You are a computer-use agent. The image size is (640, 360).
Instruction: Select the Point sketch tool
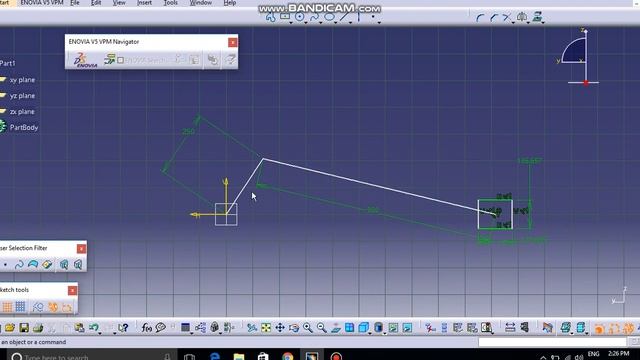[x=373, y=17]
